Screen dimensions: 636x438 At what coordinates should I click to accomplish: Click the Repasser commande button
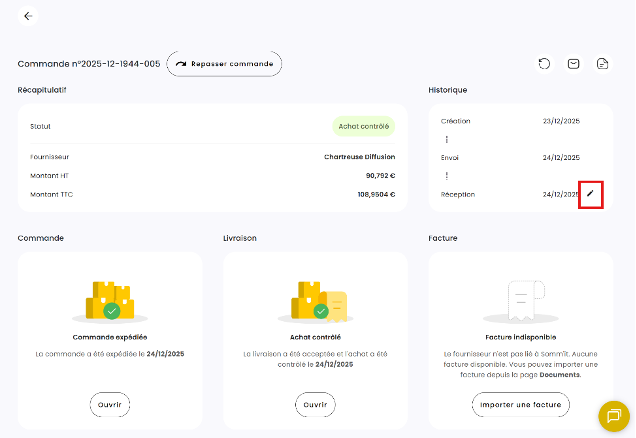click(x=224, y=64)
